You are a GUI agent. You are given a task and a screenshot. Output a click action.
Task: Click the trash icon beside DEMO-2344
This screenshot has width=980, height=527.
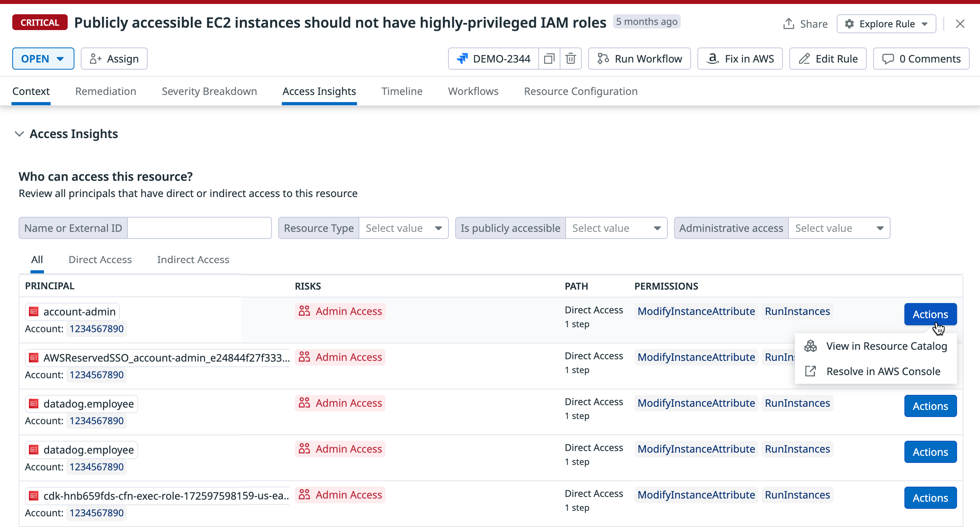(570, 59)
